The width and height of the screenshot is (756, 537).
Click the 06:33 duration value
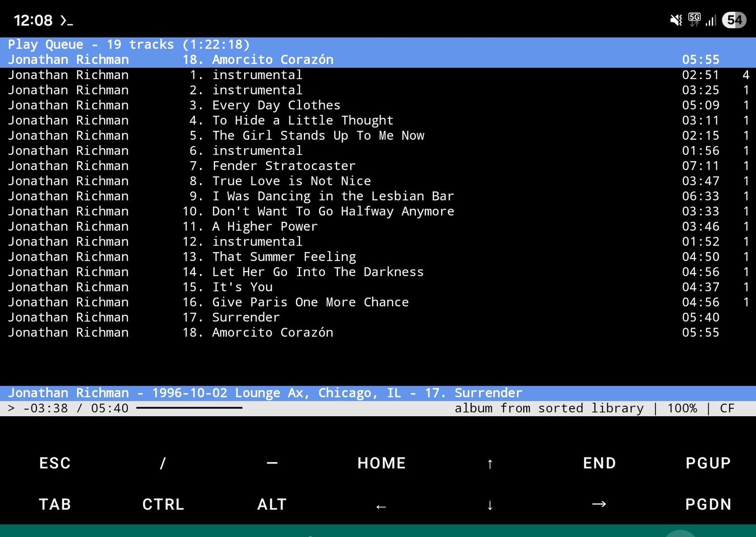click(x=700, y=196)
